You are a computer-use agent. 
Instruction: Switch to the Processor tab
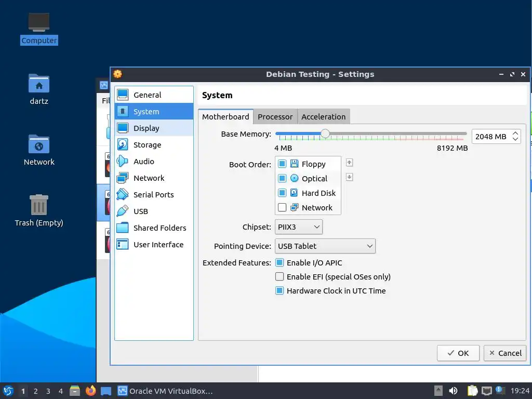point(275,117)
